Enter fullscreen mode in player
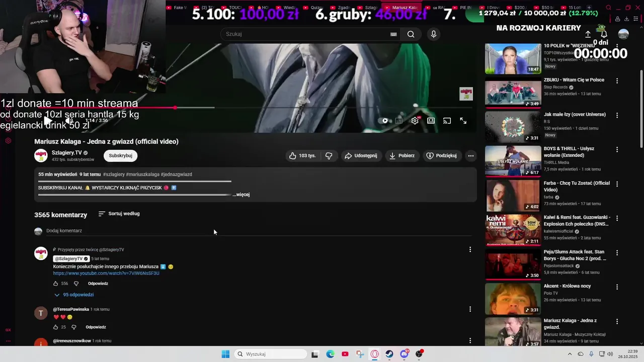644x362 pixels. pos(463,121)
